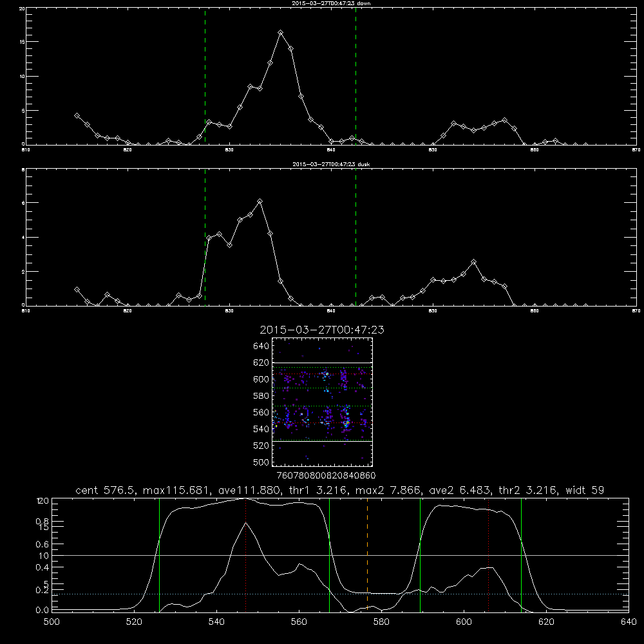Click the '870' x-axis label of dawn plot
644x644 pixels.
pos(636,150)
